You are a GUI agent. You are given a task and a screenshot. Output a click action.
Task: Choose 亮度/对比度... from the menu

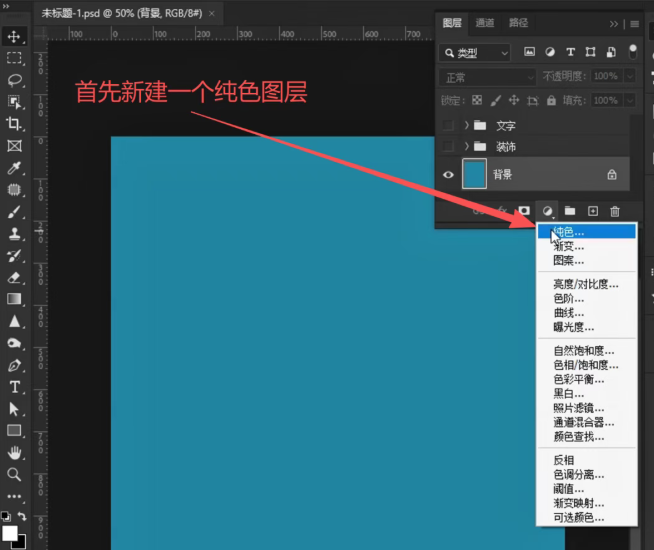tap(586, 284)
